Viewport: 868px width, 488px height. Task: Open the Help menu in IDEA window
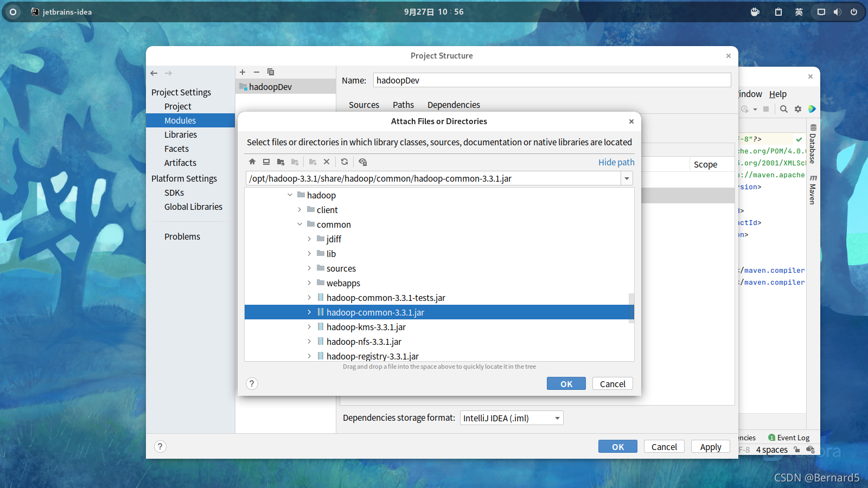pyautogui.click(x=777, y=94)
